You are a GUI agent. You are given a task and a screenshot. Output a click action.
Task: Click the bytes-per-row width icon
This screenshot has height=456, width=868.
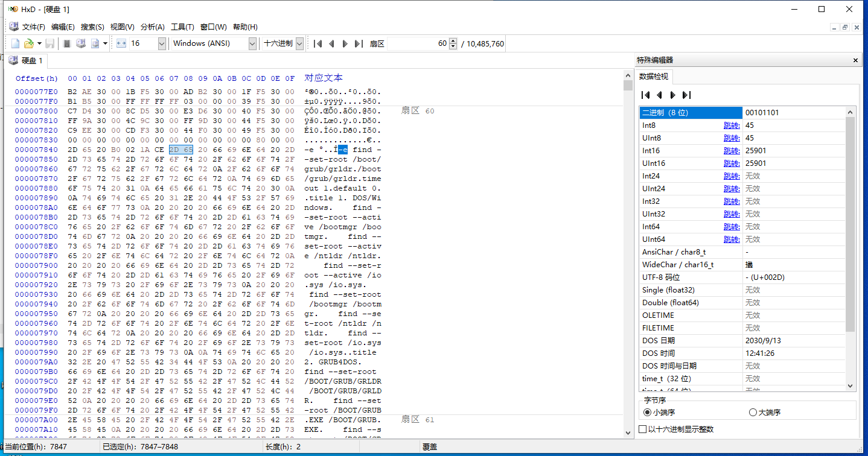tap(121, 43)
